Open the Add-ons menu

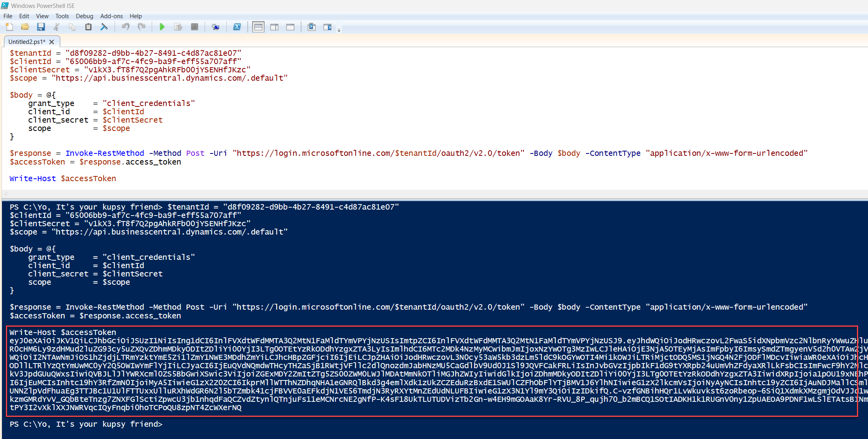pyautogui.click(x=111, y=16)
